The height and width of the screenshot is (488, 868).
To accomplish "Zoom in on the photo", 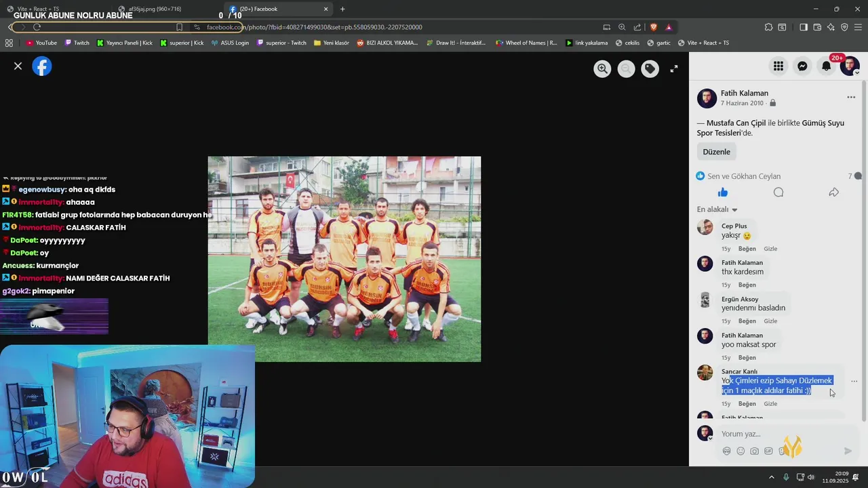I will pos(602,68).
